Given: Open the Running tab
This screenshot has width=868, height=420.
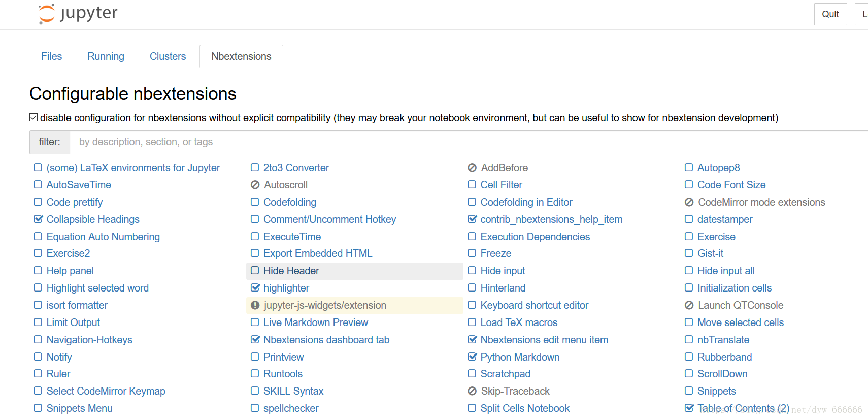Looking at the screenshot, I should 106,56.
